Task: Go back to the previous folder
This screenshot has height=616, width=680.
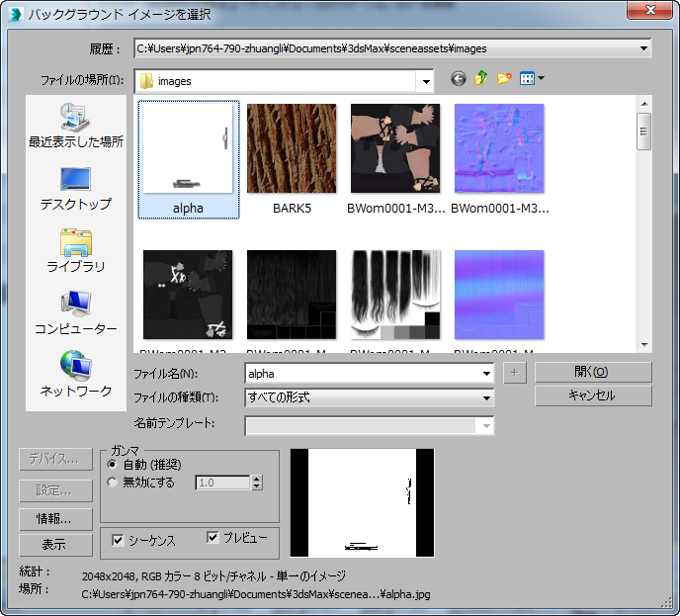Action: tap(458, 79)
